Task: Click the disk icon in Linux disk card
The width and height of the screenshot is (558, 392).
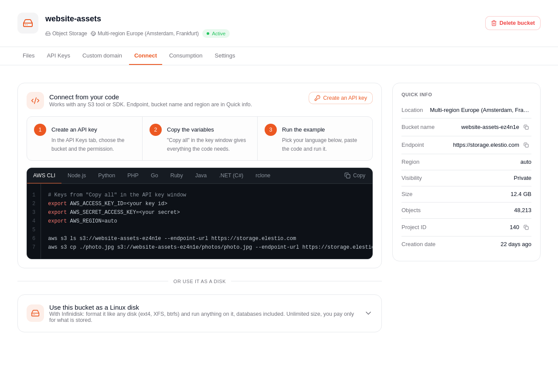Action: pyautogui.click(x=35, y=313)
